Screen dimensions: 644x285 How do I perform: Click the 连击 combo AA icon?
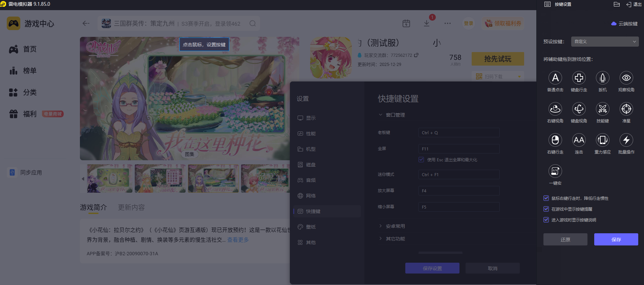[579, 140]
